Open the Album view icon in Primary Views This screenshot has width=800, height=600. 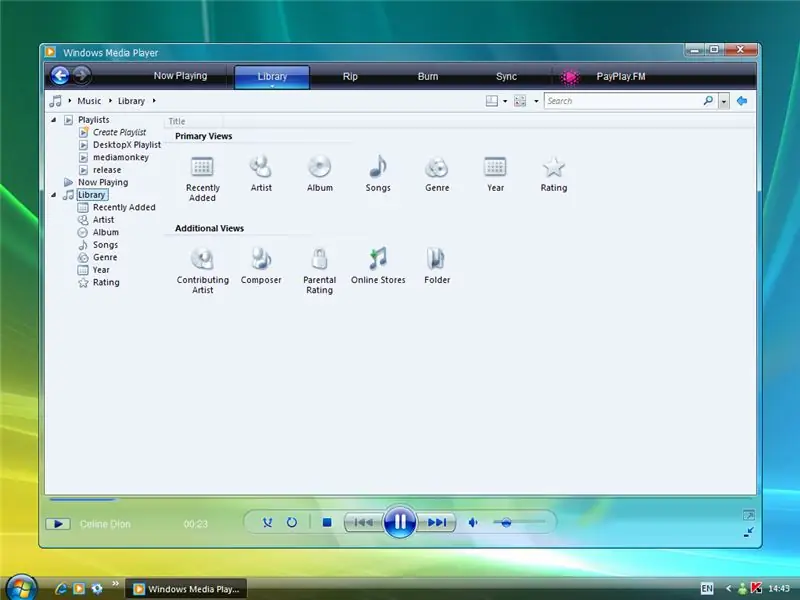click(319, 166)
